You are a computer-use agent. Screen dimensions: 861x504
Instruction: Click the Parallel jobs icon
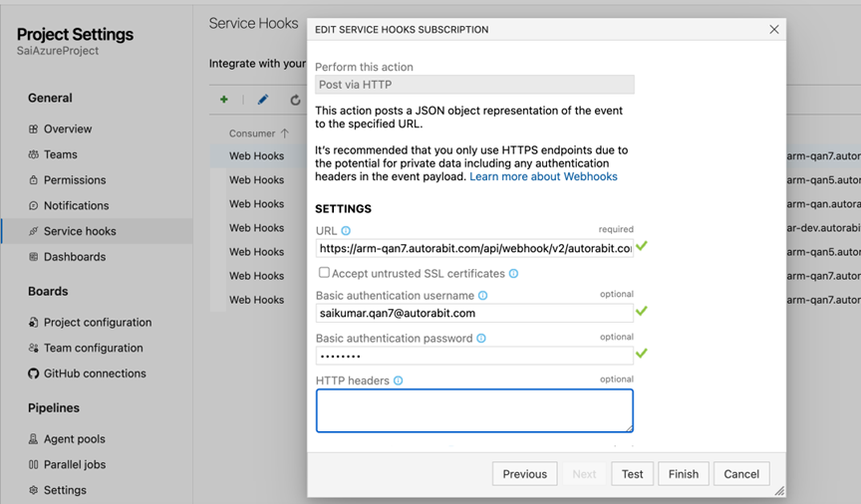pyautogui.click(x=34, y=464)
